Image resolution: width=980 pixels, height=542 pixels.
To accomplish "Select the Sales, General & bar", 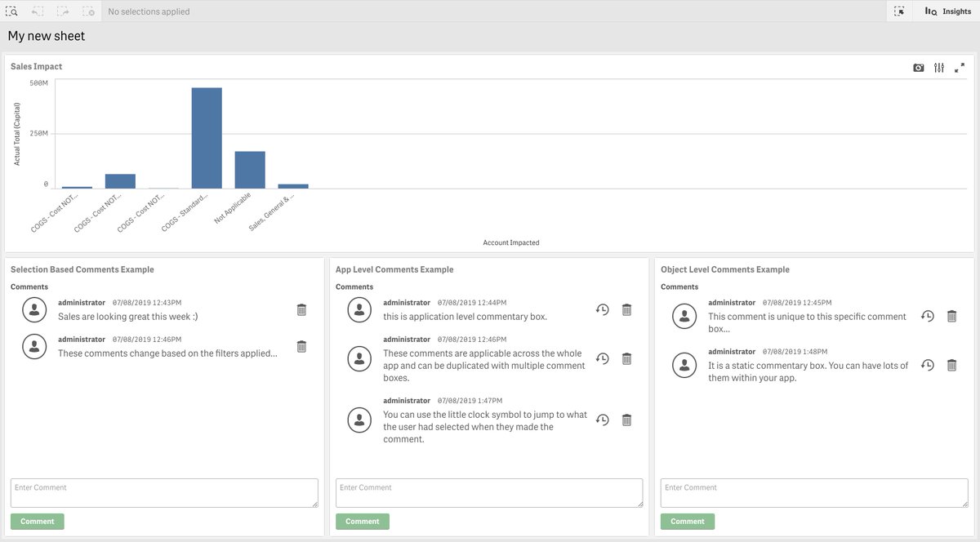I will pyautogui.click(x=293, y=186).
